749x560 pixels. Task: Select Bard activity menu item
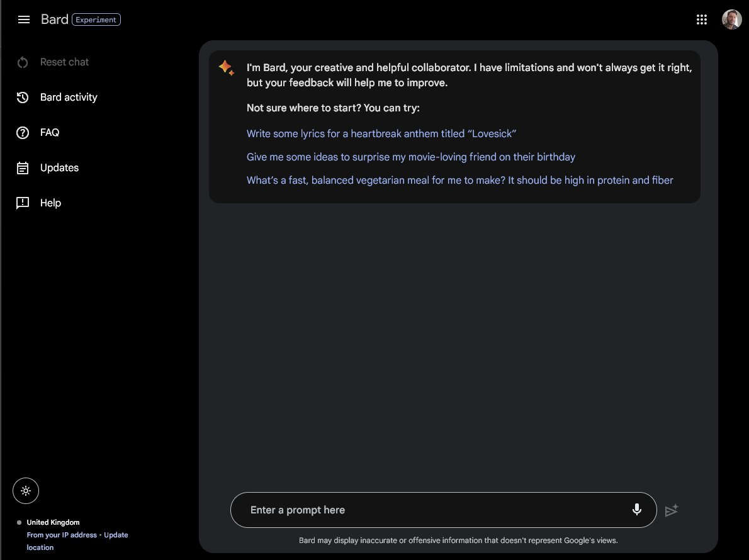69,98
